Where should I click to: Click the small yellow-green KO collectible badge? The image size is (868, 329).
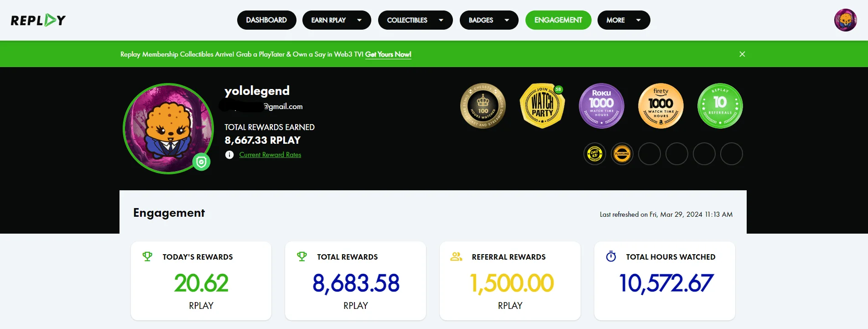coord(595,154)
